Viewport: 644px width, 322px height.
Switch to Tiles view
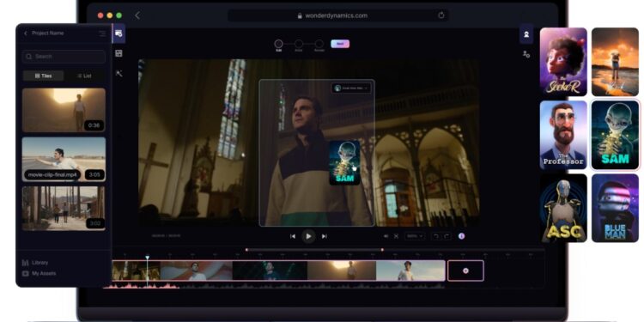(x=43, y=76)
